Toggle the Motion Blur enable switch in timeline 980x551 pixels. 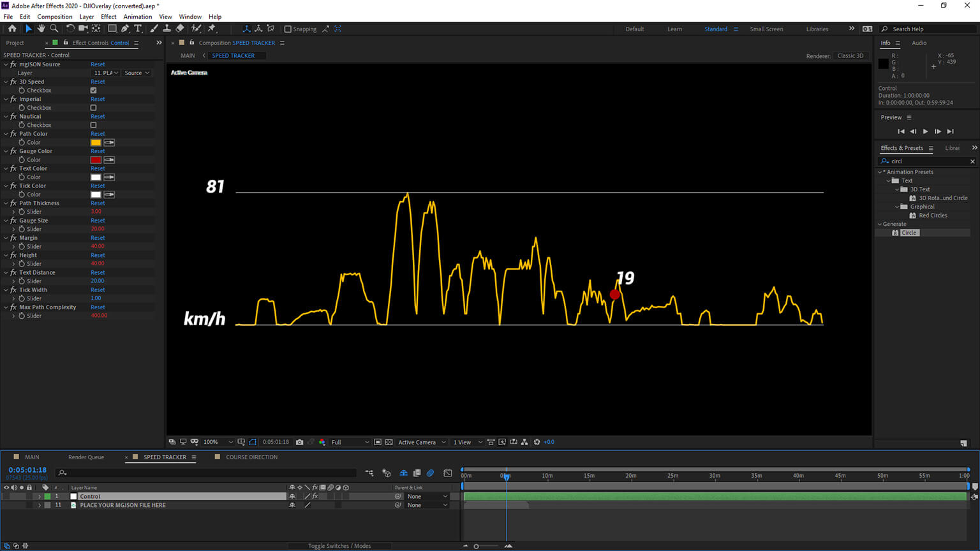coord(431,473)
